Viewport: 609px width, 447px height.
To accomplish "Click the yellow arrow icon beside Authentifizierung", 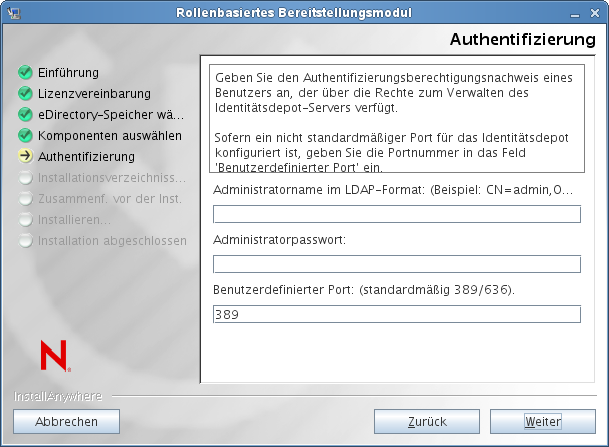I will (x=25, y=156).
